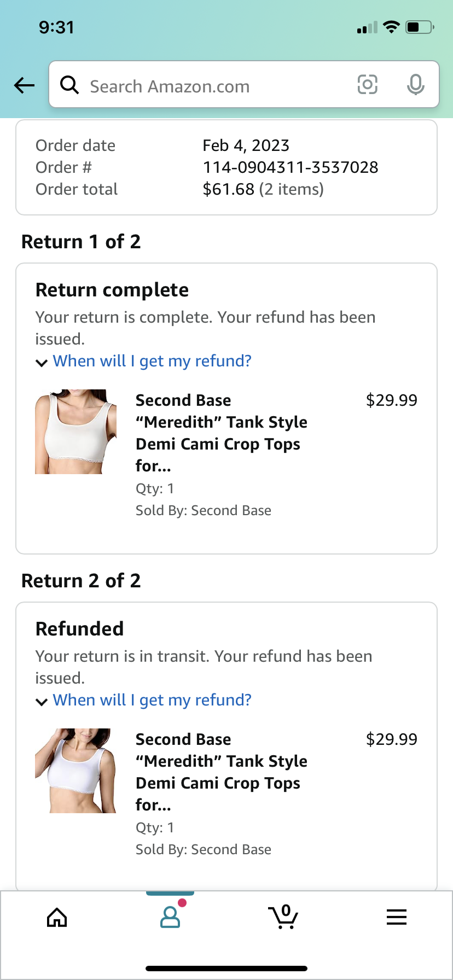Tap the order number 114-0904311-3537028
Image resolution: width=453 pixels, height=980 pixels.
(x=290, y=167)
